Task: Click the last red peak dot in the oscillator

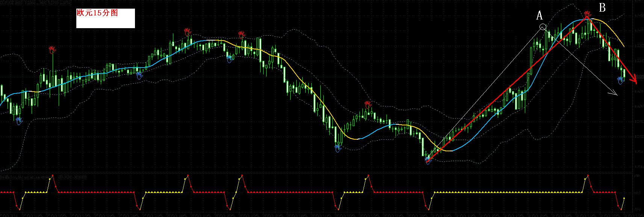Action: [587, 175]
